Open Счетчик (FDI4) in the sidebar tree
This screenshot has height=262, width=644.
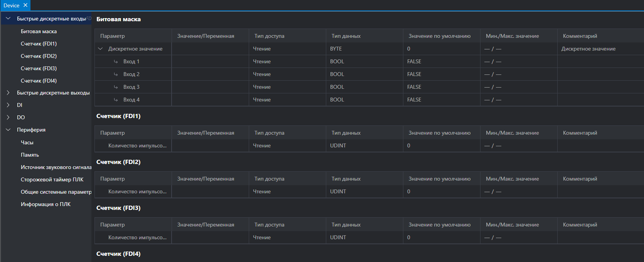click(39, 81)
